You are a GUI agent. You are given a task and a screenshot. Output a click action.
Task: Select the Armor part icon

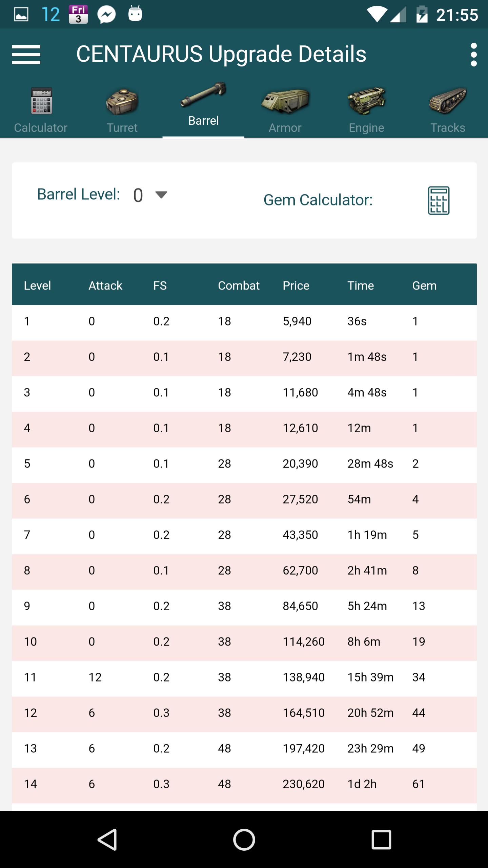coord(285,101)
